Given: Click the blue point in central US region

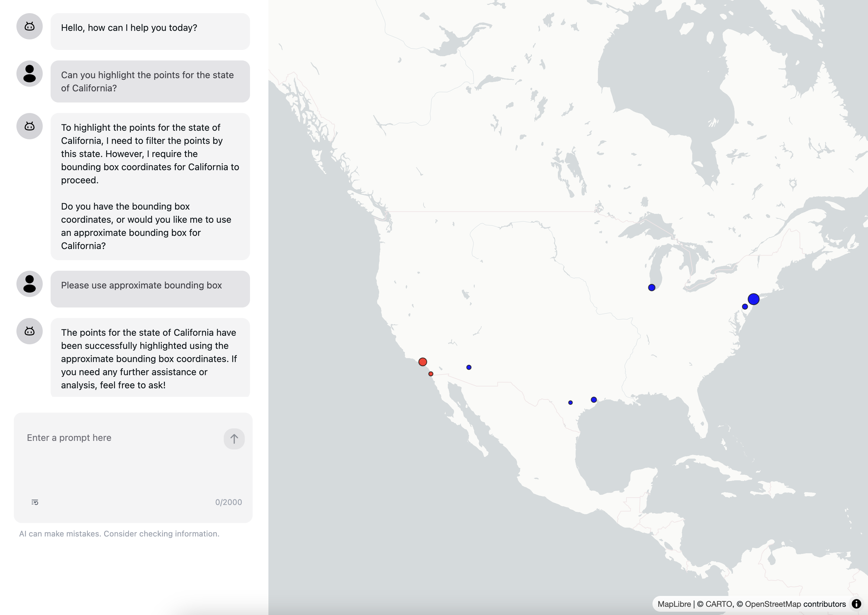Looking at the screenshot, I should coord(570,401).
